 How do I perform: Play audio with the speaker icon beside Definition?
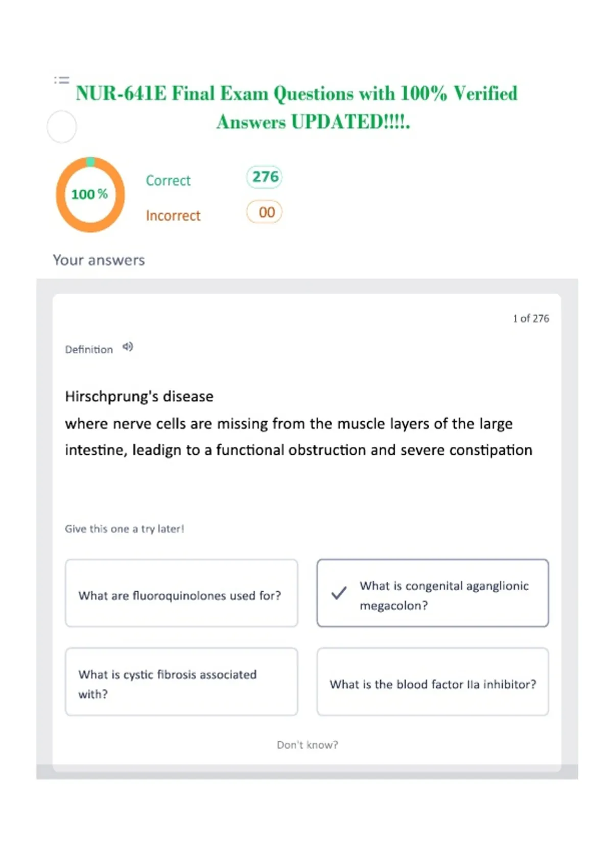coord(128,347)
